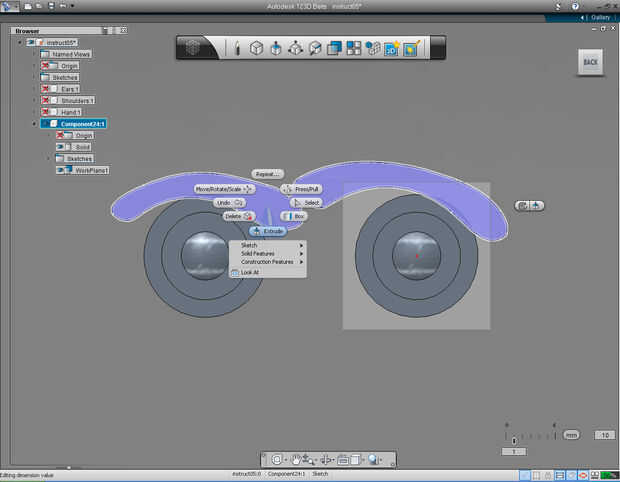Click the Press/Pull marking menu option
The height and width of the screenshot is (482, 620).
tap(302, 188)
